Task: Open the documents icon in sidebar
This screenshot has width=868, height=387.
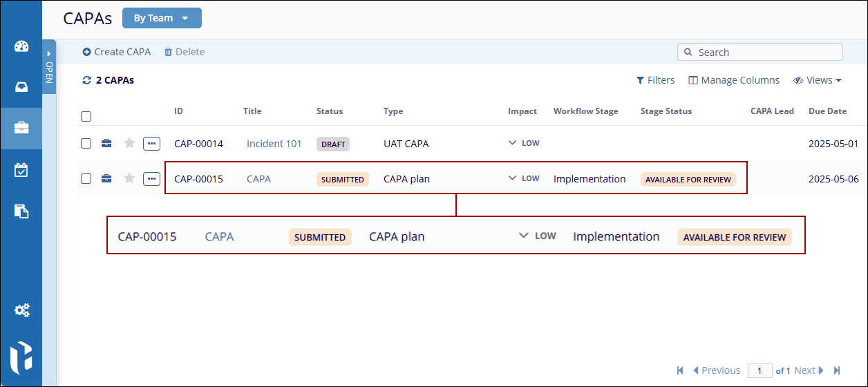Action: click(21, 211)
